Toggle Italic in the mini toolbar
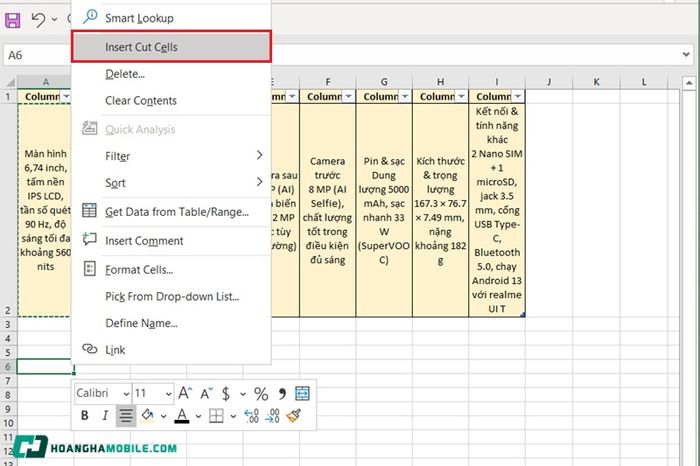The width and height of the screenshot is (700, 466). (105, 416)
